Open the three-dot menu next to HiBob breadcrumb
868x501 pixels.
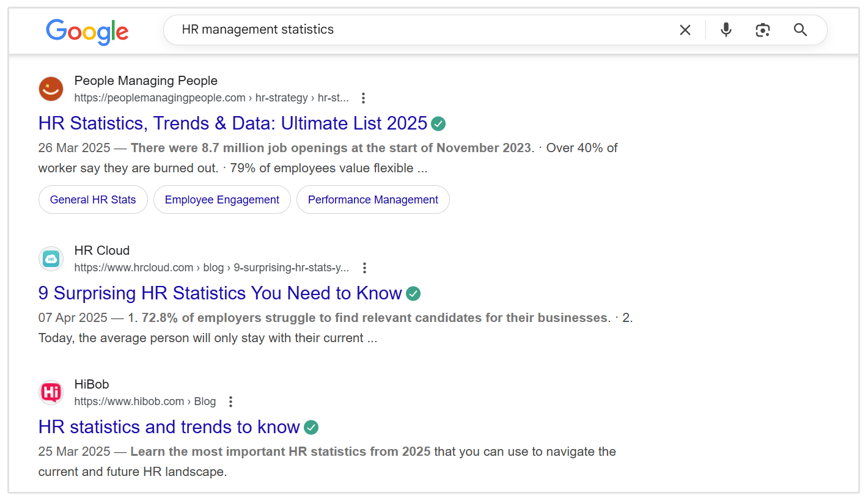pos(230,401)
